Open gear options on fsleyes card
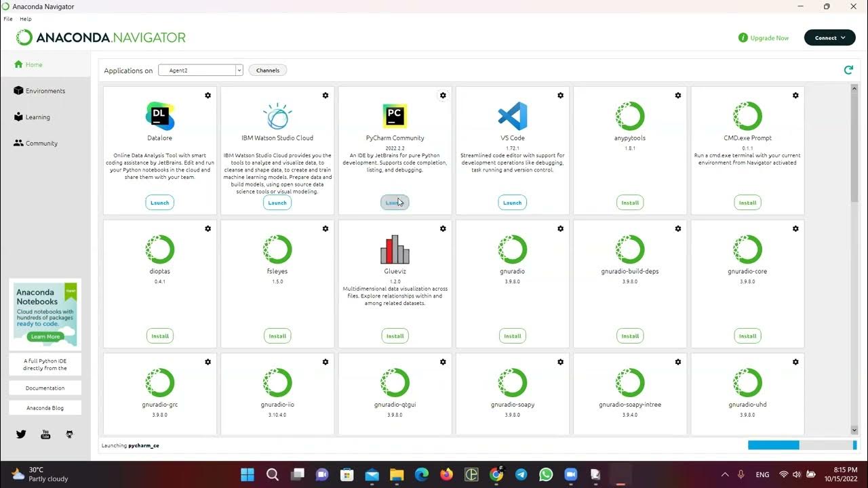Screen dimensions: 868x488 (325, 229)
